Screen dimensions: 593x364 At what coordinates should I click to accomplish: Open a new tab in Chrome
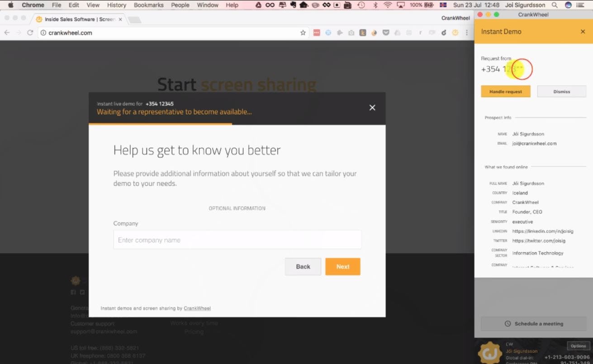(135, 20)
